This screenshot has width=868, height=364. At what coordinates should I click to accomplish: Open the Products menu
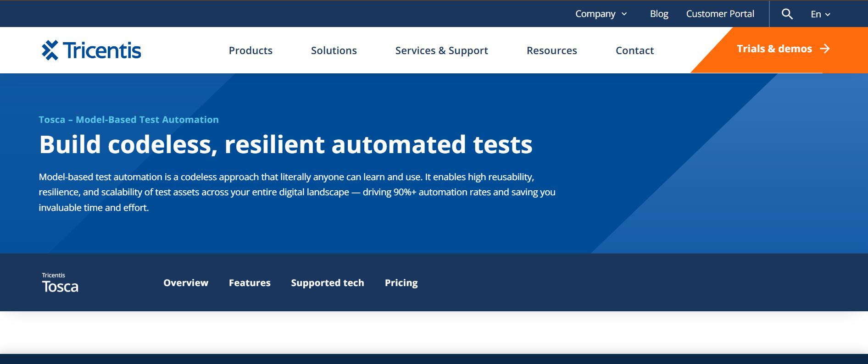click(x=250, y=50)
